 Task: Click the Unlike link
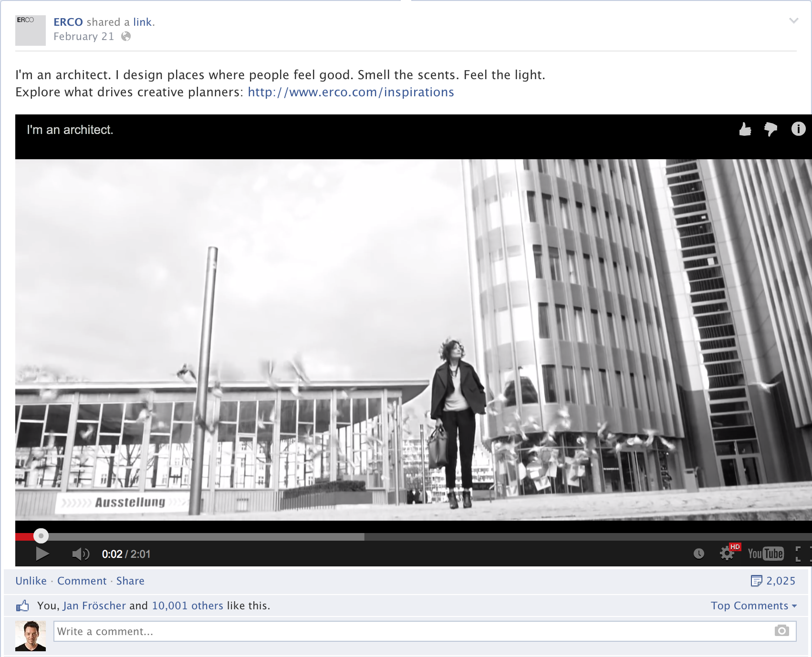(31, 581)
